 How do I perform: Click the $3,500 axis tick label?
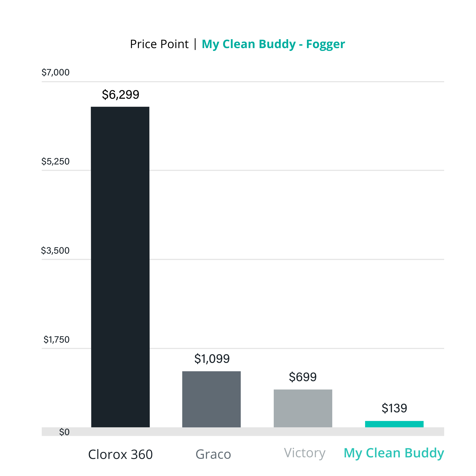[55, 251]
